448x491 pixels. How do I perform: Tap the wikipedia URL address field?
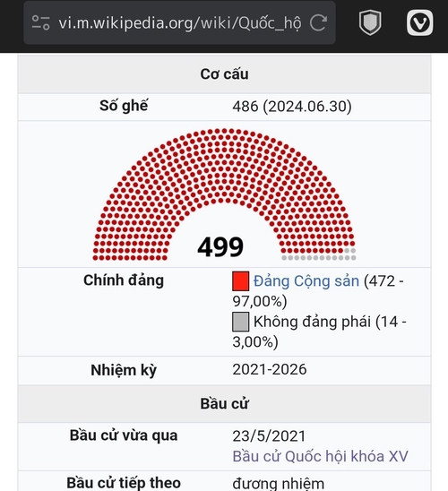tap(180, 23)
